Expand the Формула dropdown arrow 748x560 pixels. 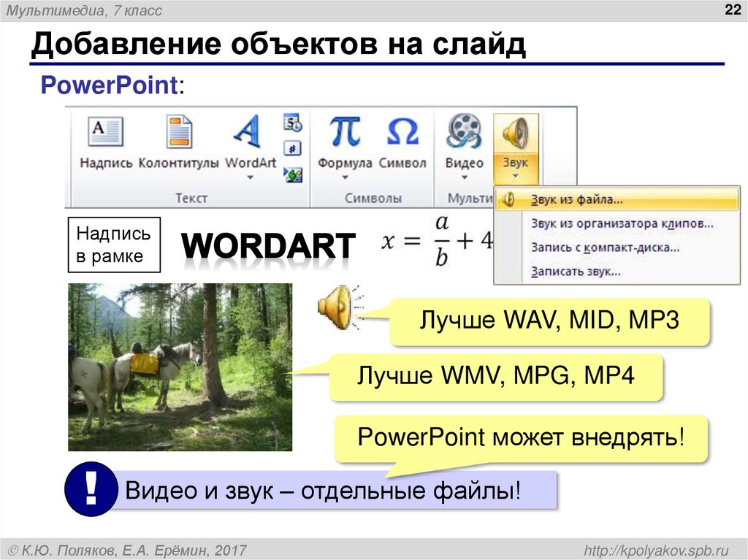pos(345,177)
